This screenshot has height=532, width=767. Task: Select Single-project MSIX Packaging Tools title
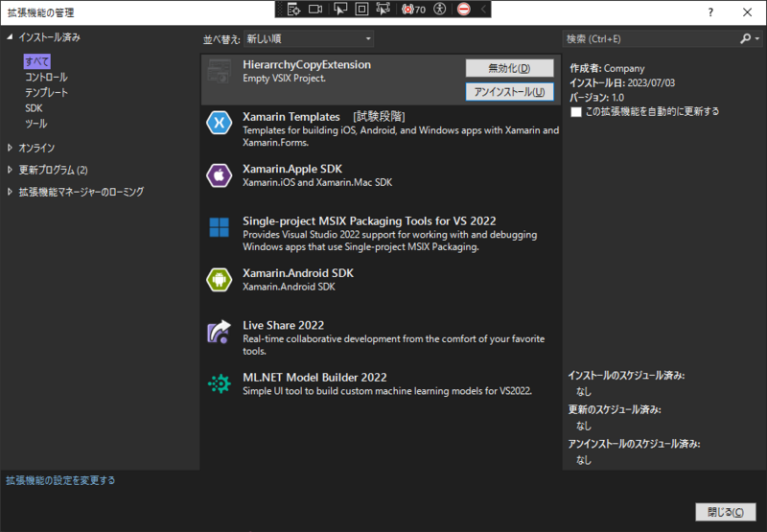pos(369,221)
